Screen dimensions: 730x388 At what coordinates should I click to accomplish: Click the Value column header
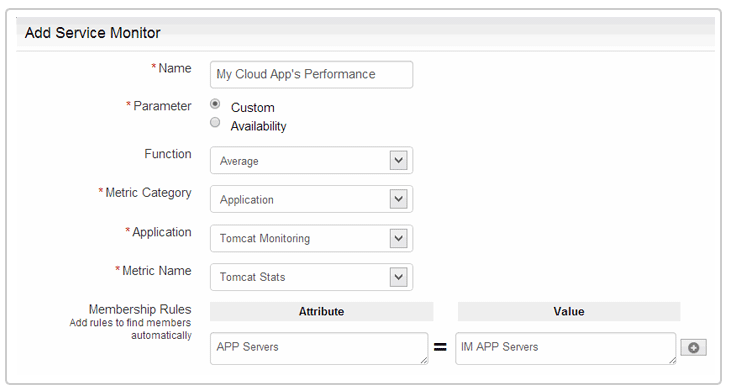coord(569,312)
